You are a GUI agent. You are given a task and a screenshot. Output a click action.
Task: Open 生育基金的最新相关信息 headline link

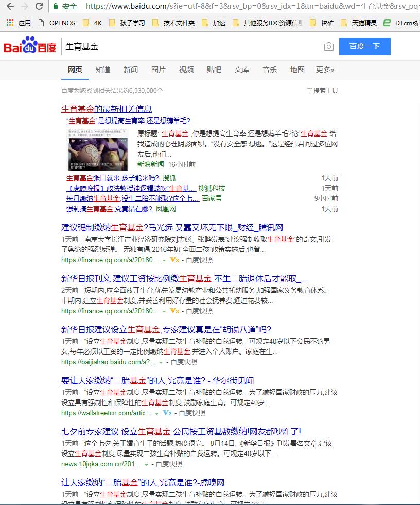107,109
